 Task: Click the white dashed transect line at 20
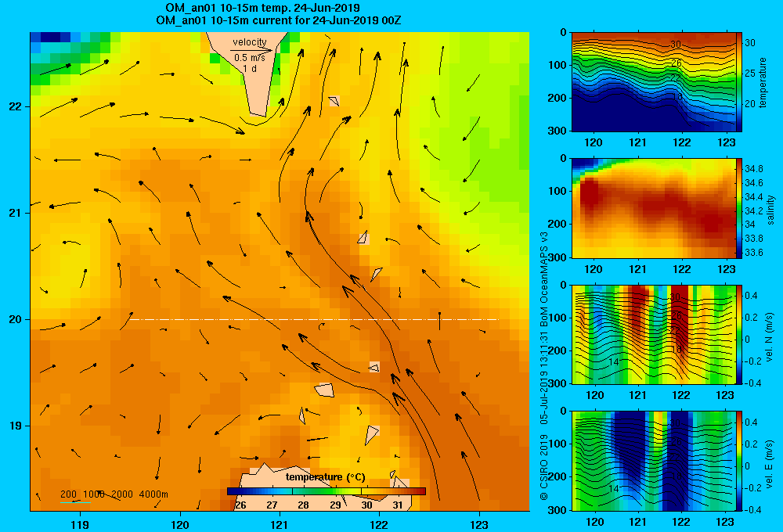(x=314, y=319)
